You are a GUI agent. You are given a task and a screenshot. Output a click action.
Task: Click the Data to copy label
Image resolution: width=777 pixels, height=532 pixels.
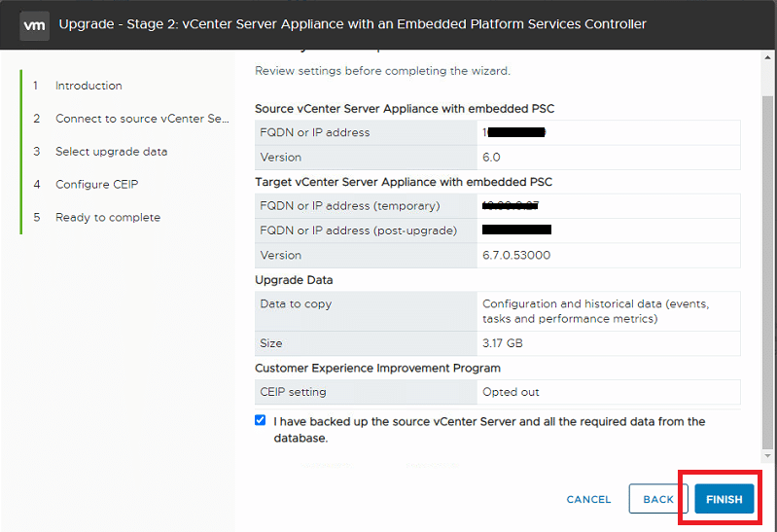296,303
